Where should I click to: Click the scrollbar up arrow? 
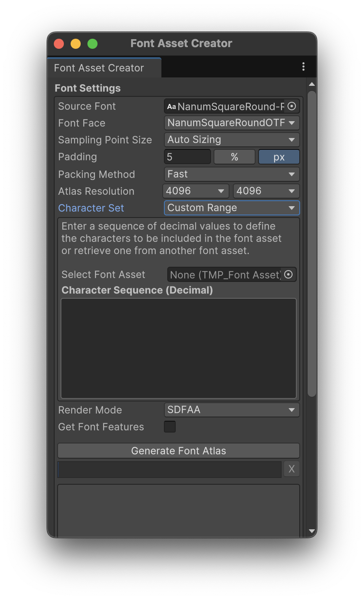coord(311,85)
